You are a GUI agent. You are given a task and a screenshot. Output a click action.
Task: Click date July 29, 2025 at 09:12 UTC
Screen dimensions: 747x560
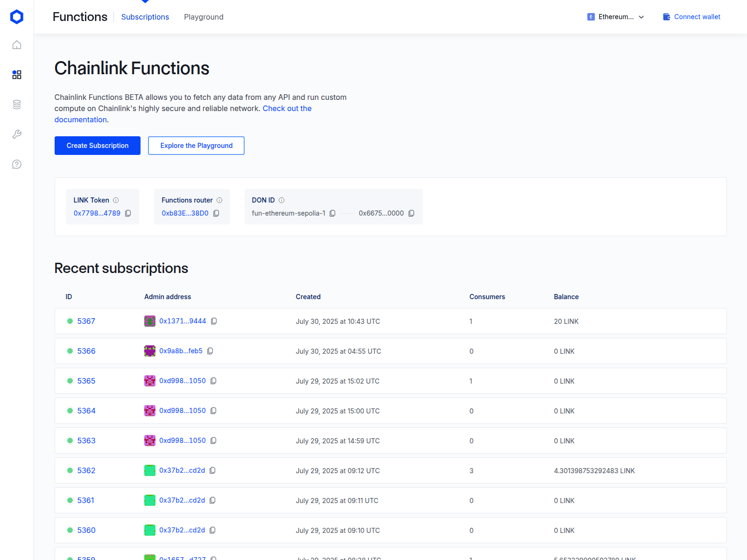(x=338, y=471)
